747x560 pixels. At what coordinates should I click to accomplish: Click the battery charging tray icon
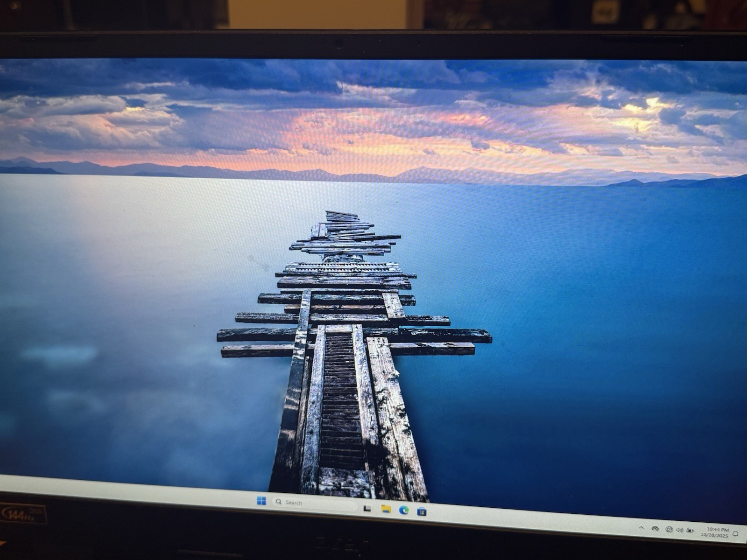(x=690, y=530)
